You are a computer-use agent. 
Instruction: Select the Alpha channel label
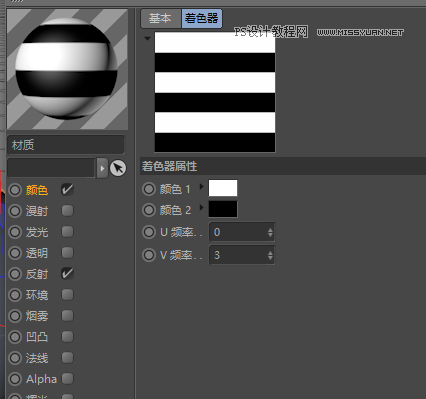click(x=41, y=379)
